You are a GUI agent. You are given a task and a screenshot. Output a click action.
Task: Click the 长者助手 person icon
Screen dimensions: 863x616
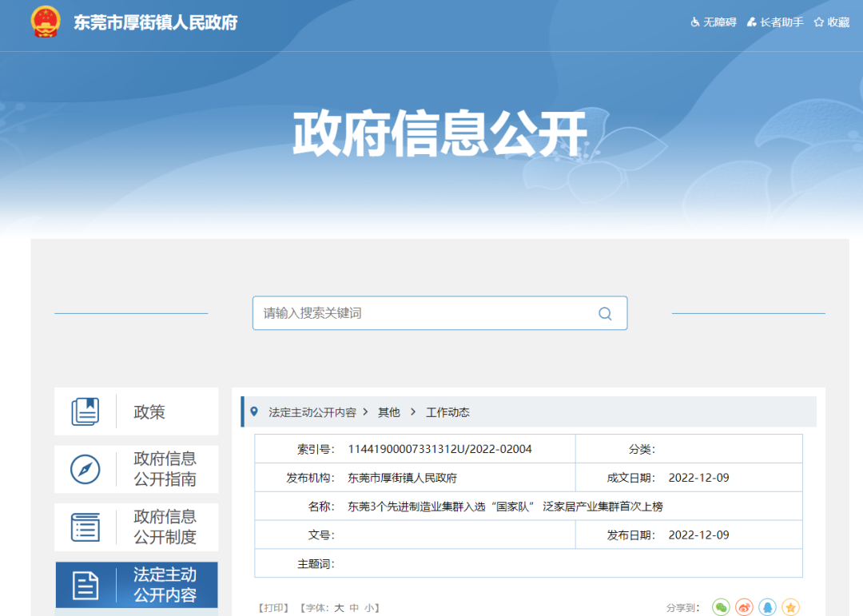(751, 22)
